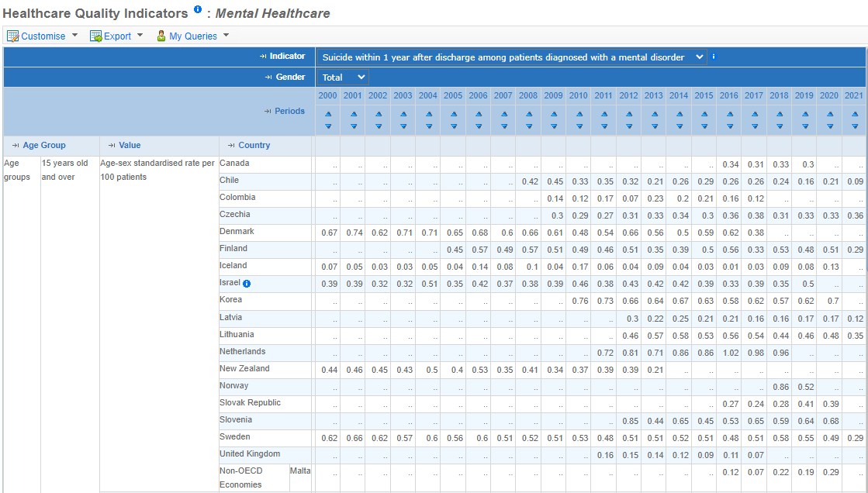Click the My Queries user icon
Image resolution: width=868 pixels, height=493 pixels.
click(x=161, y=36)
